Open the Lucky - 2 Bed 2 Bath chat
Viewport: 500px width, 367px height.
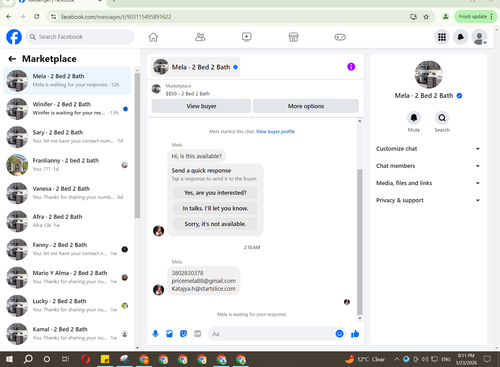click(x=67, y=305)
